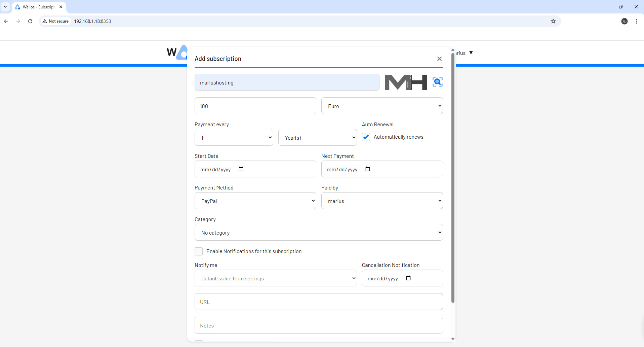Image resolution: width=644 pixels, height=347 pixels.
Task: Open the Year(s) billing cycle dropdown
Action: tap(317, 138)
